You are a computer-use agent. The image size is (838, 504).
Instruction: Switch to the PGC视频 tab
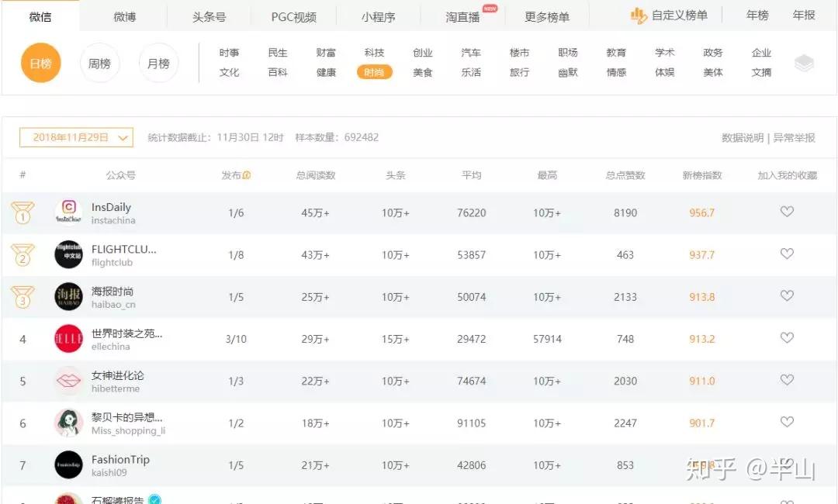coord(293,16)
